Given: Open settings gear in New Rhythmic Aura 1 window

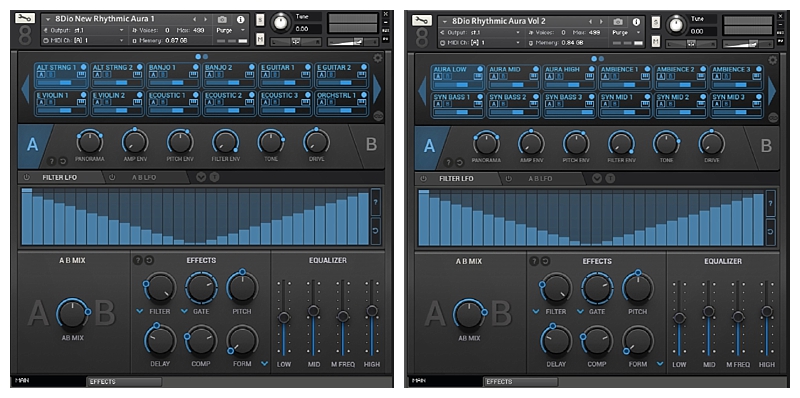Looking at the screenshot, I should (x=378, y=58).
